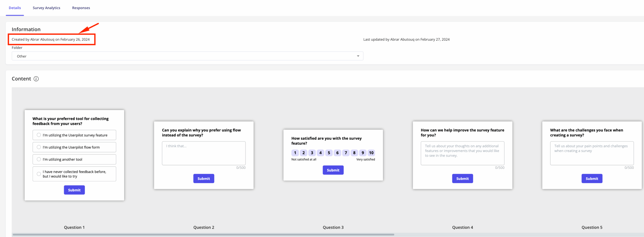The image size is (644, 237).
Task: Click the survey challenges text area
Action: pos(591,153)
